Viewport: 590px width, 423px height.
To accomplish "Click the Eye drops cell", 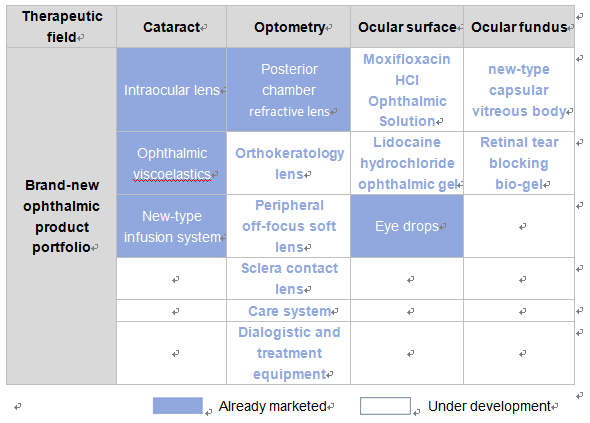I will tap(407, 226).
